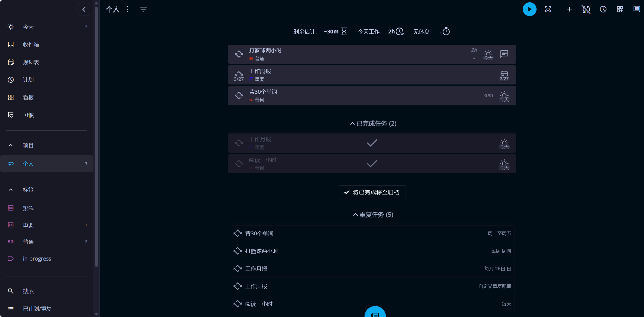Image resolution: width=644 pixels, height=317 pixels.
Task: Open the filter and sort menu
Action: coord(143,9)
